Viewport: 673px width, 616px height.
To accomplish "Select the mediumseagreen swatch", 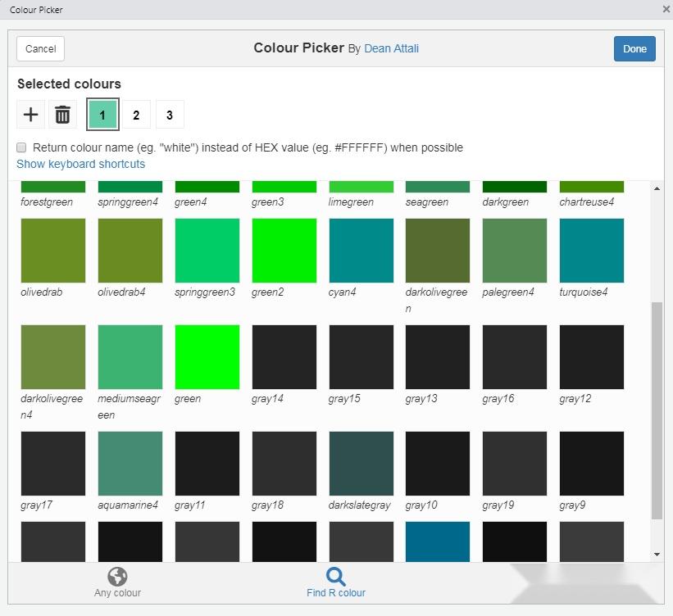I will point(130,356).
